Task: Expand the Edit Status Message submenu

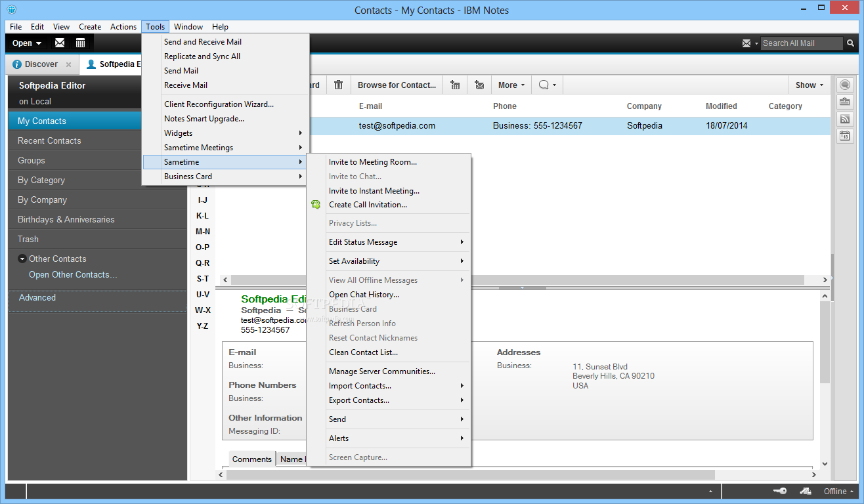Action: click(x=389, y=242)
